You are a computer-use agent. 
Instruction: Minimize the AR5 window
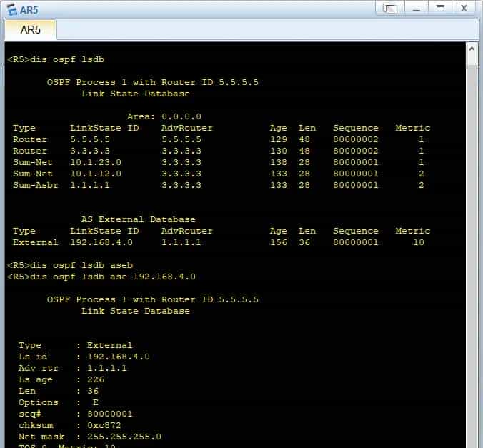416,9
